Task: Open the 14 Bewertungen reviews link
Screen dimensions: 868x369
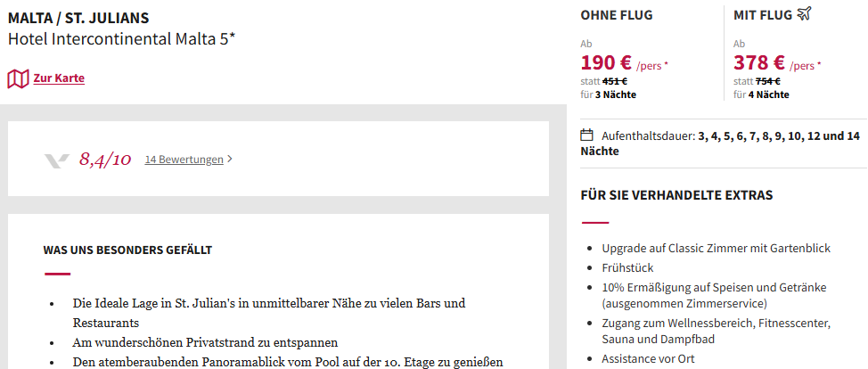Action: pos(184,160)
